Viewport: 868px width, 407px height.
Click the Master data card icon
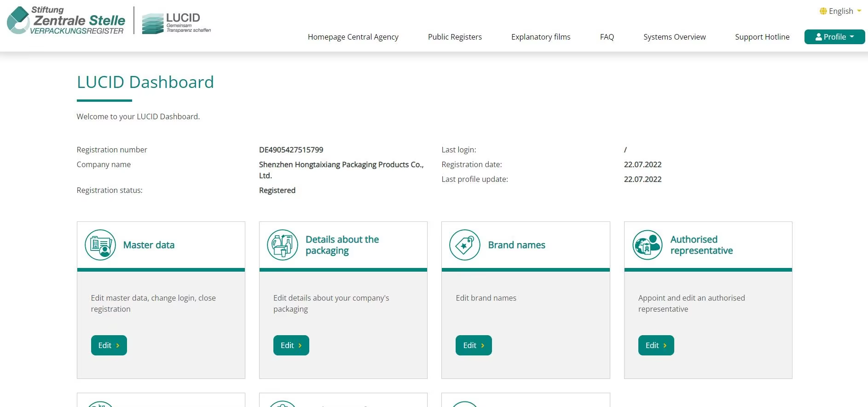[x=100, y=245]
